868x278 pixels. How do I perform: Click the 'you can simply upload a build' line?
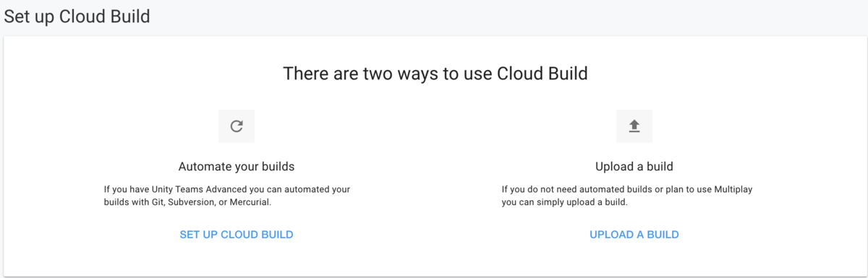coord(564,203)
